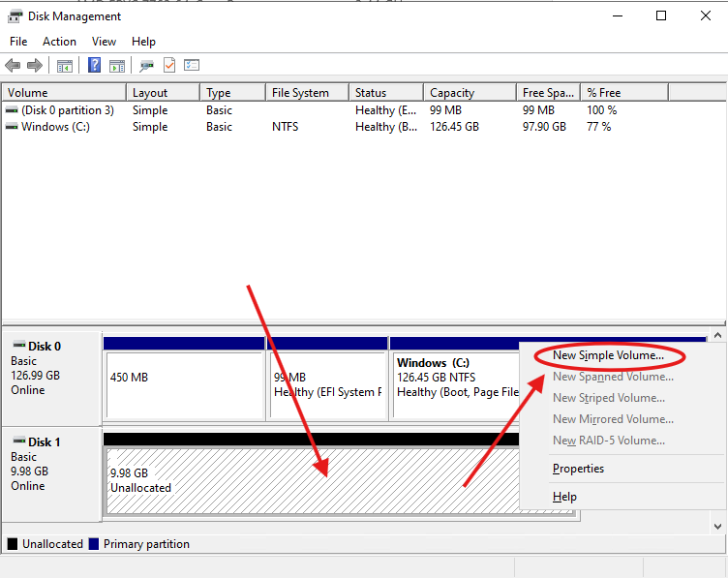Choose New Simple Volume from context menu
The image size is (728, 578).
[x=608, y=355]
